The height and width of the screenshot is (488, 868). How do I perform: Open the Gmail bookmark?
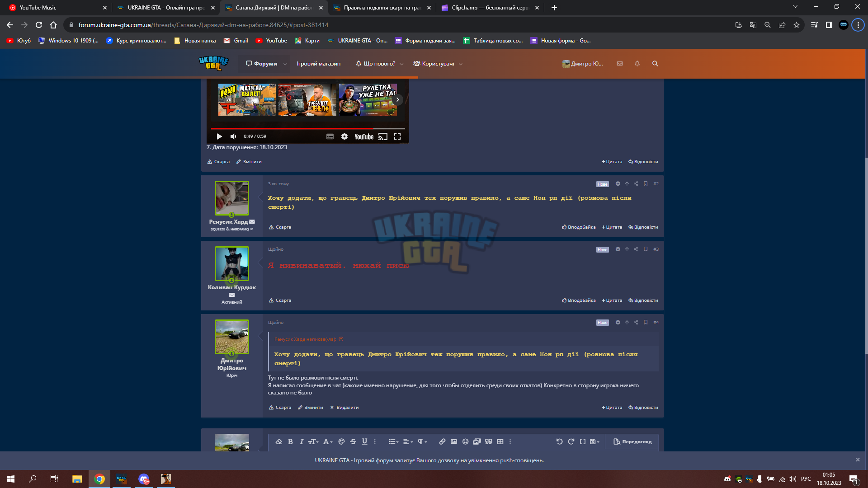236,41
